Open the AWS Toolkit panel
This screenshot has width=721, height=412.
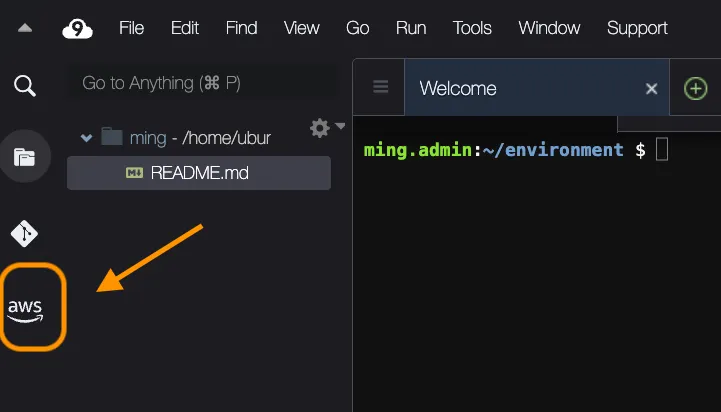26,310
